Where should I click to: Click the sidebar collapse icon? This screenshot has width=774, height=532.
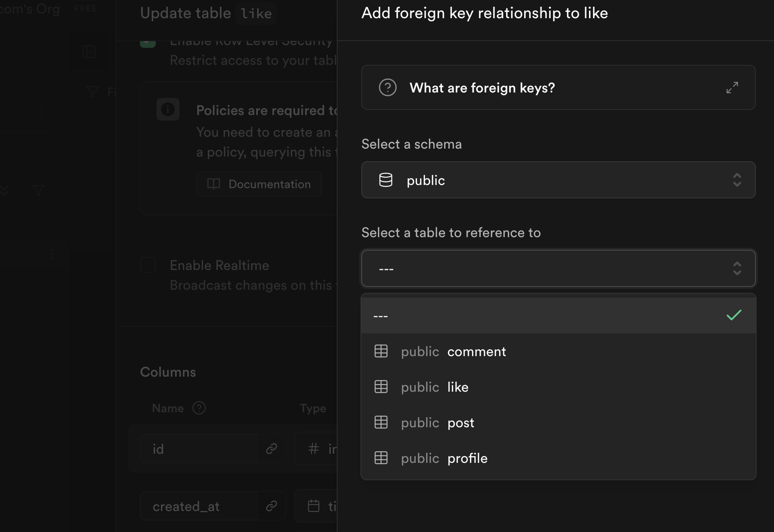[89, 52]
